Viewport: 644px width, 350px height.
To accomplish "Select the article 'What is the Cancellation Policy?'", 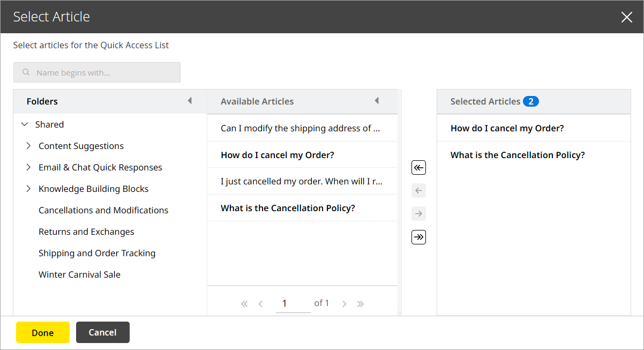I will point(288,207).
